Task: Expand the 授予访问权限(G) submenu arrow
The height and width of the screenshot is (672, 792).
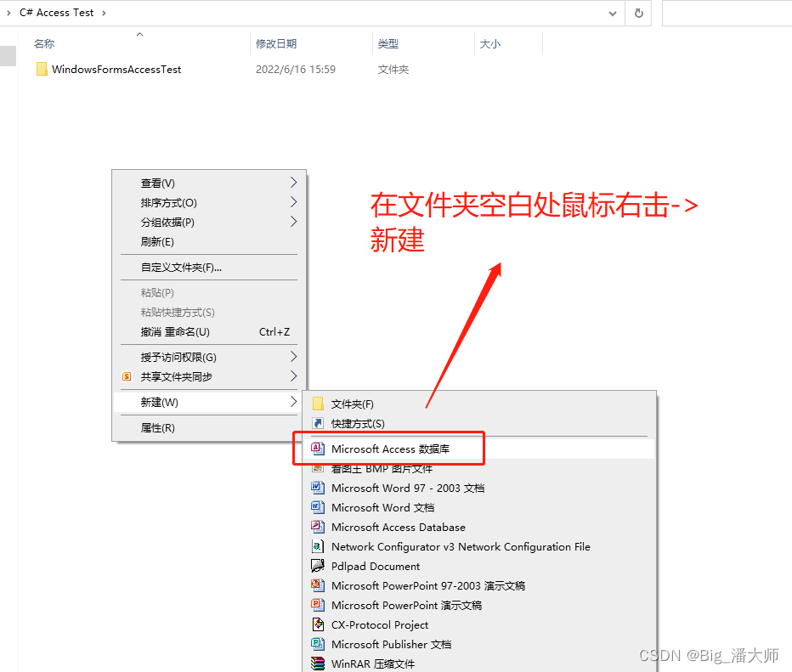Action: tap(293, 357)
